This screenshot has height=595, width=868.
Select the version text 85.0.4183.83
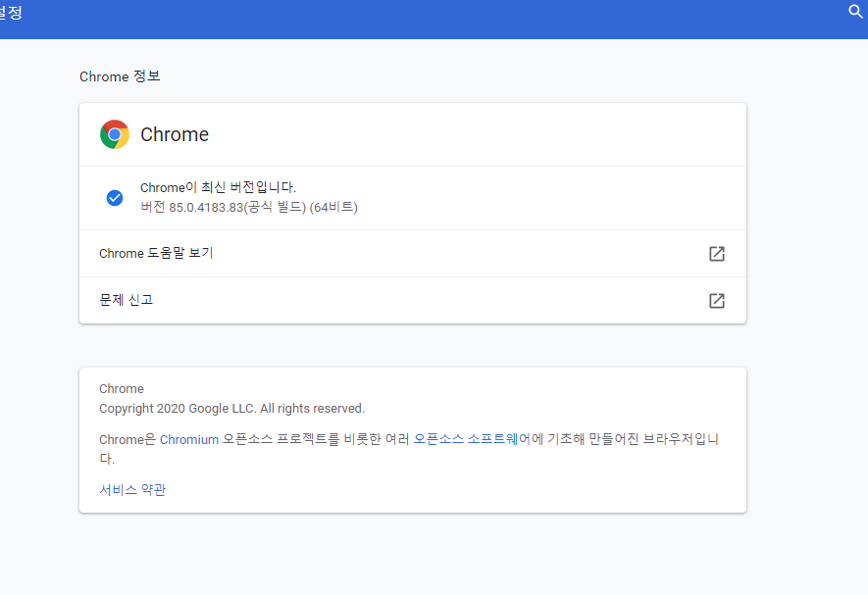pos(207,208)
